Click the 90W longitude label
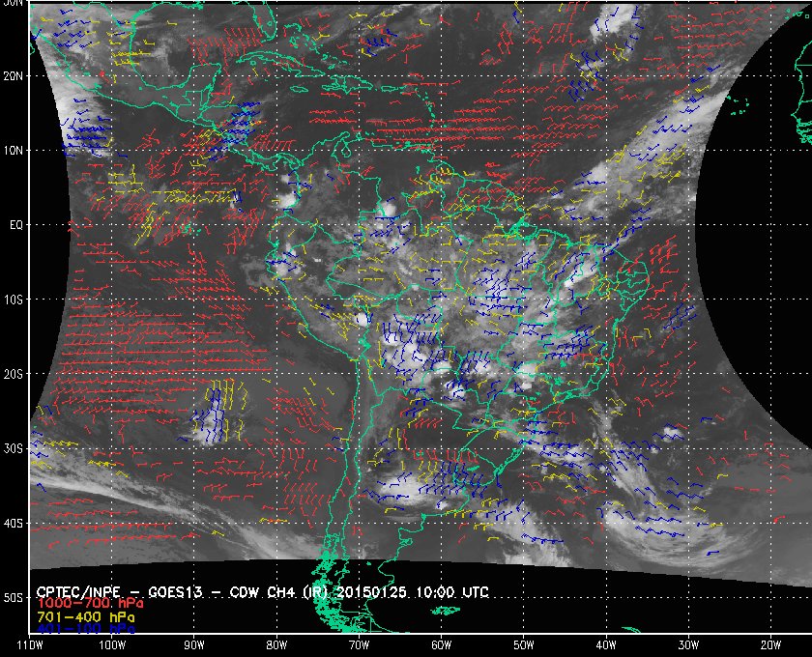 pos(193,645)
